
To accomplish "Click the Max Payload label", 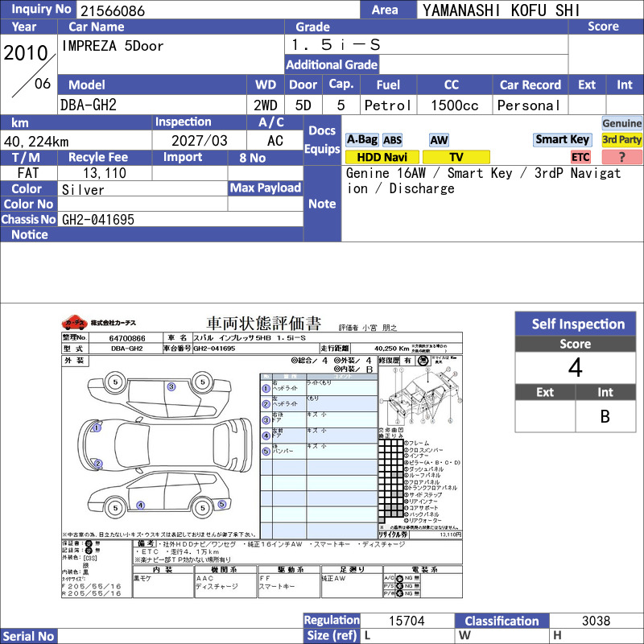I will [x=266, y=188].
